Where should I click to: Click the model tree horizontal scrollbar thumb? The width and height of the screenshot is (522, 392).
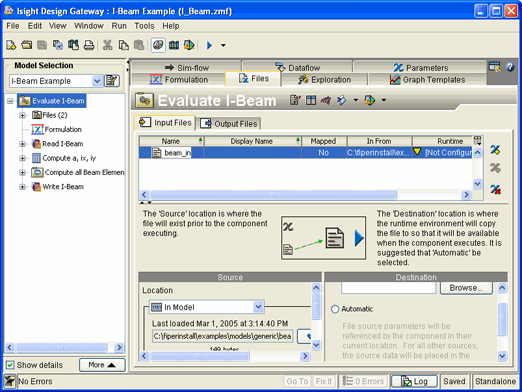[x=61, y=347]
